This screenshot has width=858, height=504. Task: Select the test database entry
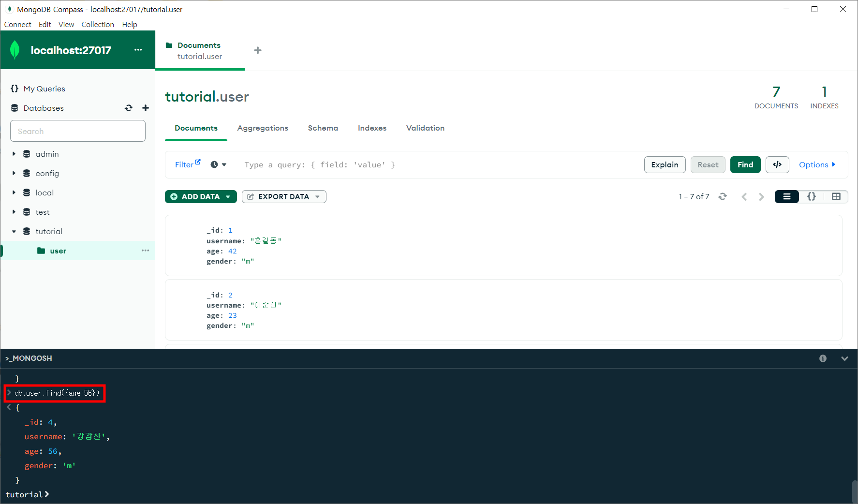click(43, 212)
